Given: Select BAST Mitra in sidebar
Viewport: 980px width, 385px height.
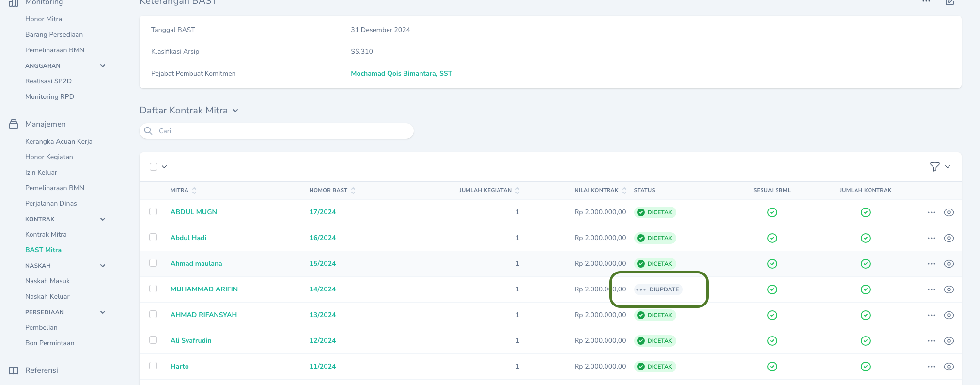Looking at the screenshot, I should [43, 250].
